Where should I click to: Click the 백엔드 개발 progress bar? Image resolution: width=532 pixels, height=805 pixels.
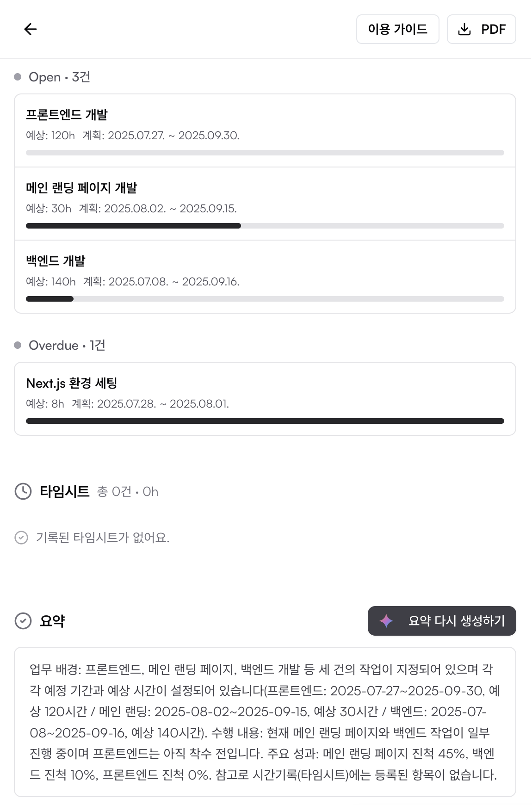265,299
